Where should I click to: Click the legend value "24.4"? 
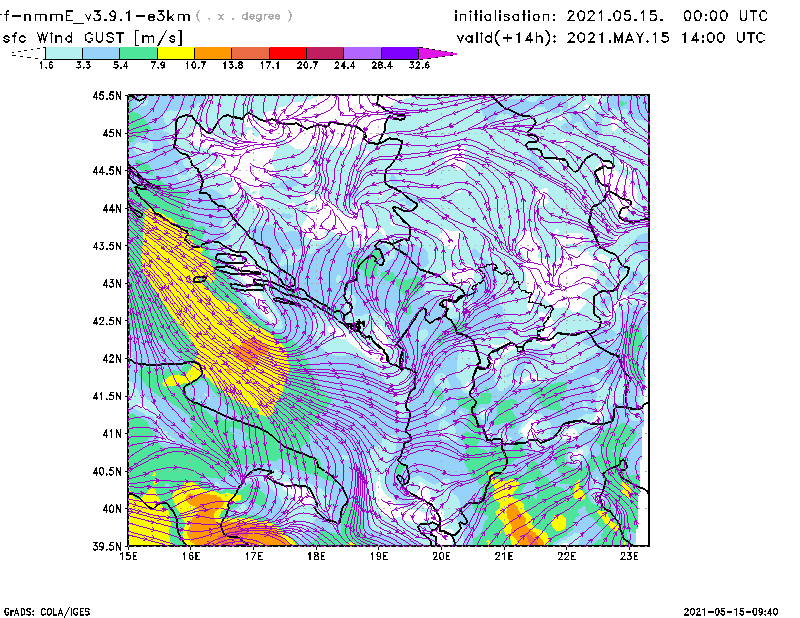pyautogui.click(x=344, y=65)
